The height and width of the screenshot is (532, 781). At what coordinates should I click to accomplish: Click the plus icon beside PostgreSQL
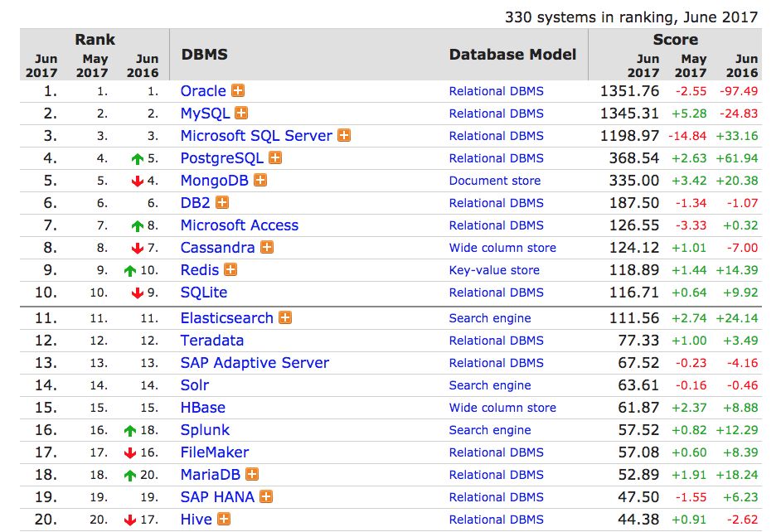click(x=275, y=158)
